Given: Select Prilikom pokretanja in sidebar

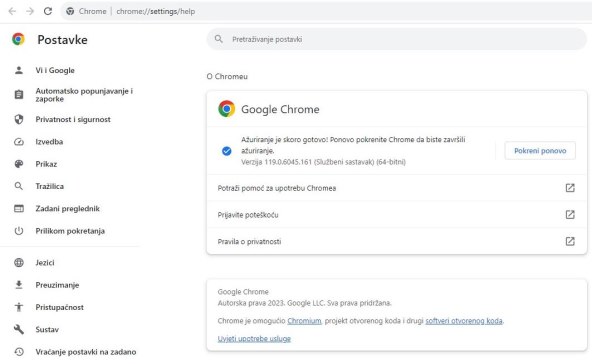Looking at the screenshot, I should coord(70,231).
